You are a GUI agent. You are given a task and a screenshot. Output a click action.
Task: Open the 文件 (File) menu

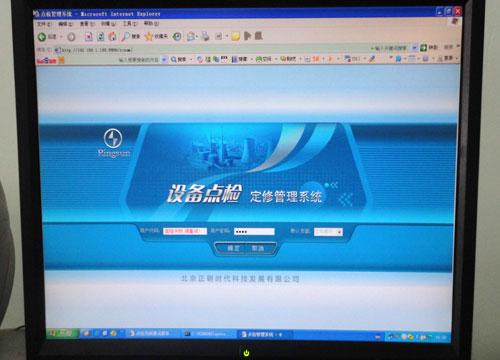pyautogui.click(x=44, y=24)
